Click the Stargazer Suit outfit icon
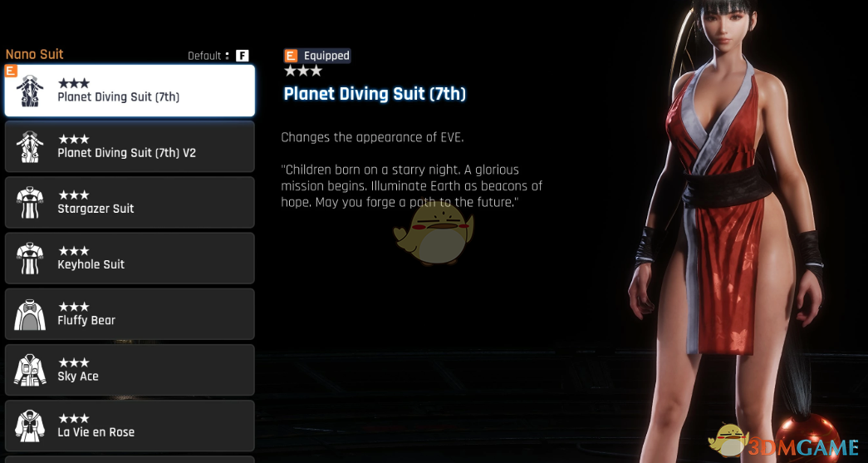The width and height of the screenshot is (868, 463). tap(29, 203)
